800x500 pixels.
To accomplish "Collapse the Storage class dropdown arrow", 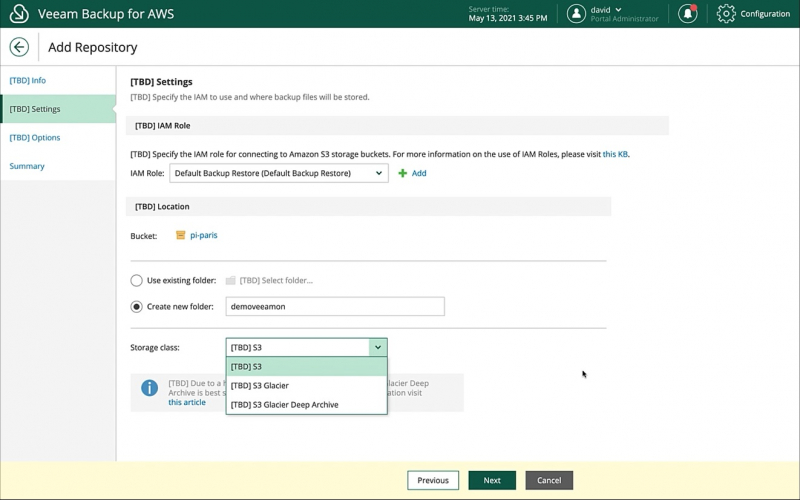I will pos(378,347).
